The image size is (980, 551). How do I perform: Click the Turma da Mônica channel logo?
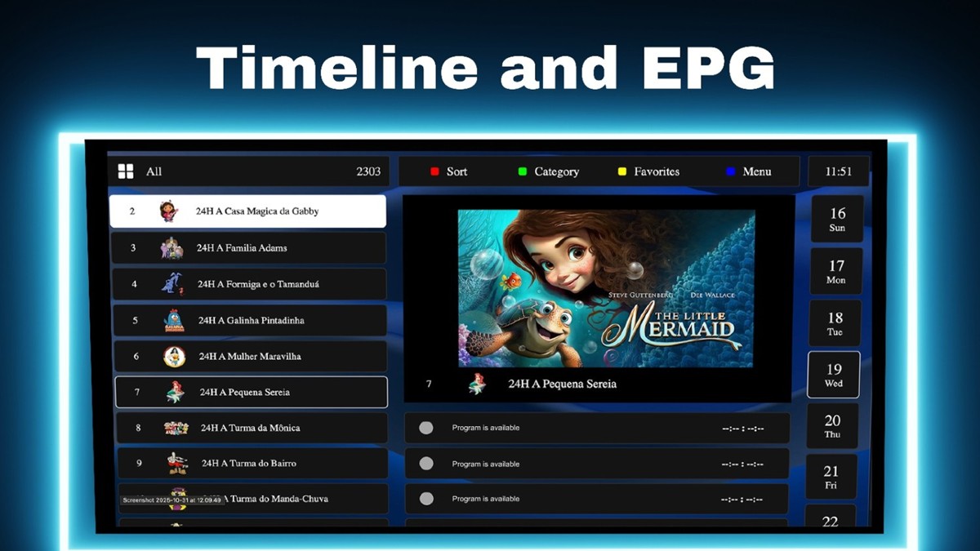tap(176, 428)
